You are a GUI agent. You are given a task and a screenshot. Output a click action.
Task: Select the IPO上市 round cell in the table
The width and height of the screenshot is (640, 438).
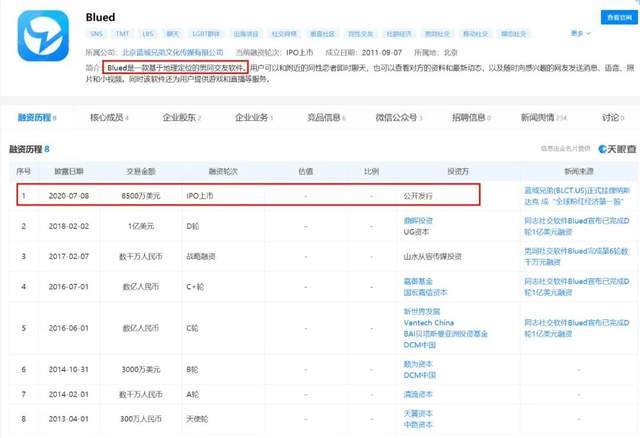(200, 196)
